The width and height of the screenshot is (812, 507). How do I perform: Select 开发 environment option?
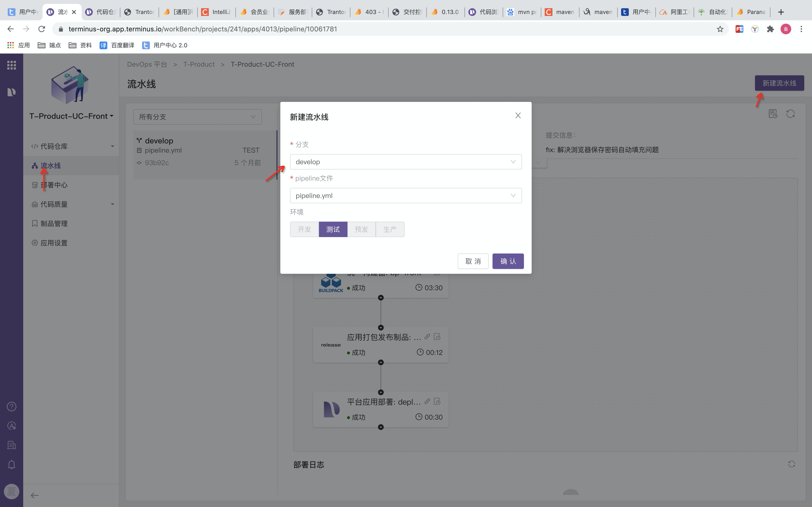tap(304, 229)
